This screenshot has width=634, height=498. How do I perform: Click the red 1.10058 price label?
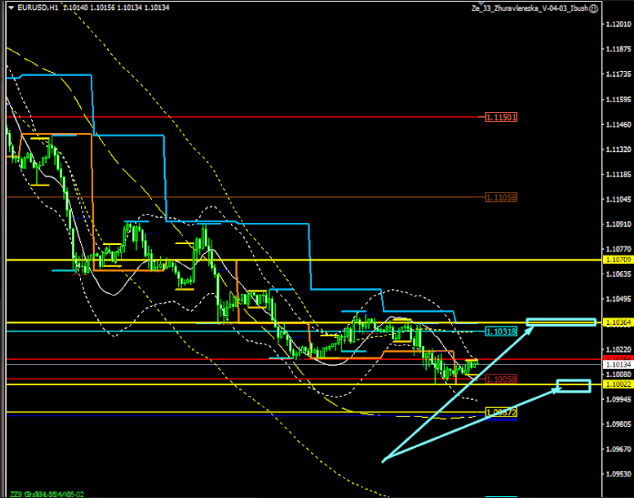[501, 379]
